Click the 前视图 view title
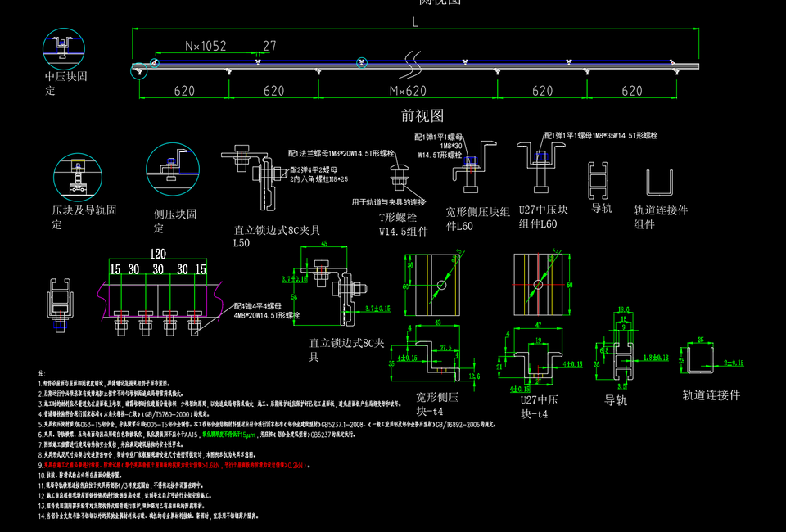The width and height of the screenshot is (786, 532). (x=422, y=115)
